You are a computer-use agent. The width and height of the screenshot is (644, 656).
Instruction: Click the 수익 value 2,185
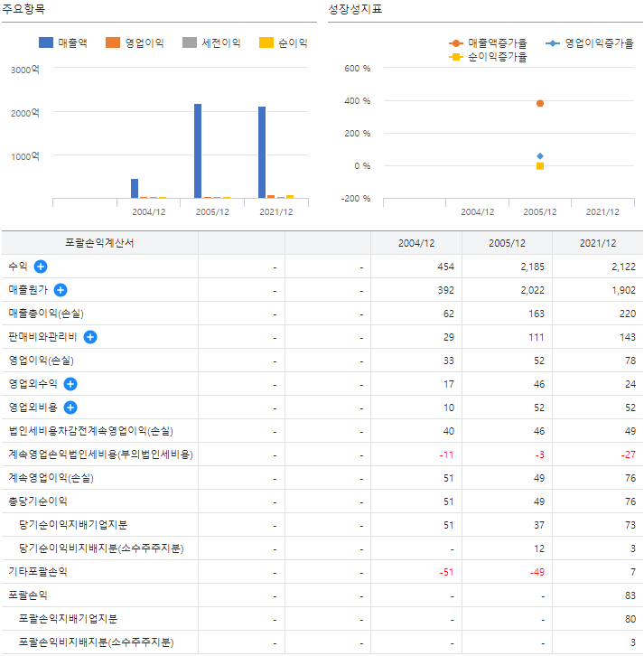point(532,267)
